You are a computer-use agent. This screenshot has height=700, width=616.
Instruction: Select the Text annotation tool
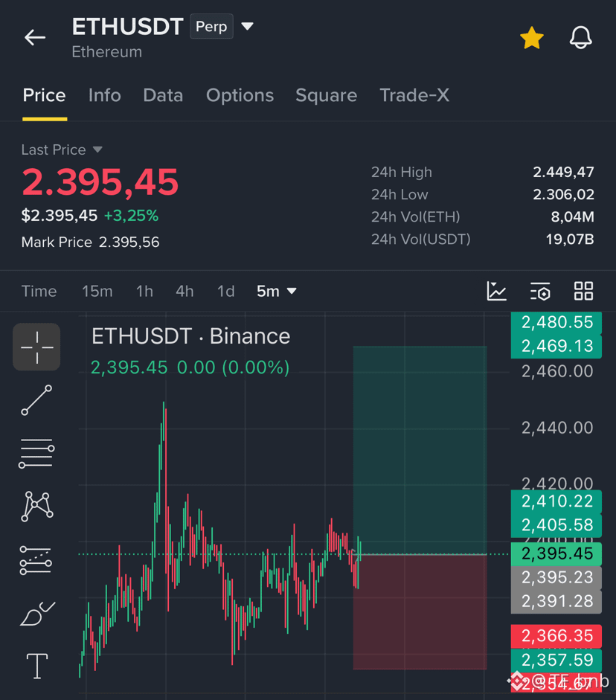pos(37,666)
